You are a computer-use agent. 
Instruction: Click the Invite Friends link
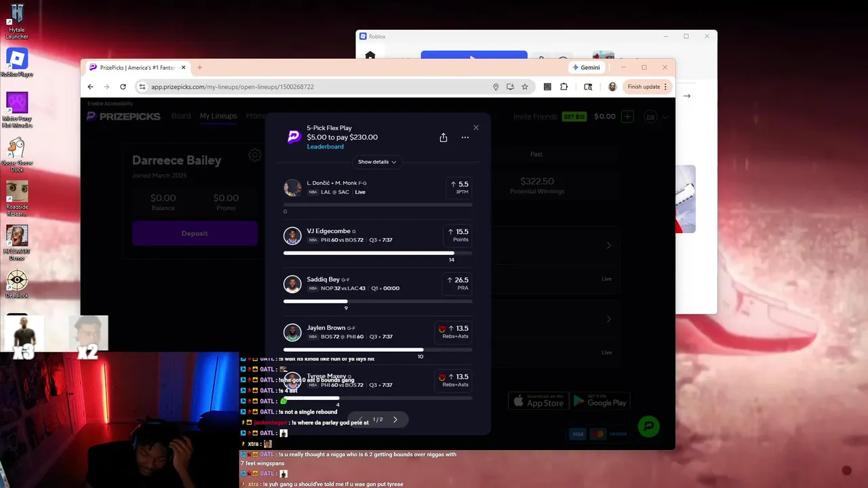click(x=535, y=117)
